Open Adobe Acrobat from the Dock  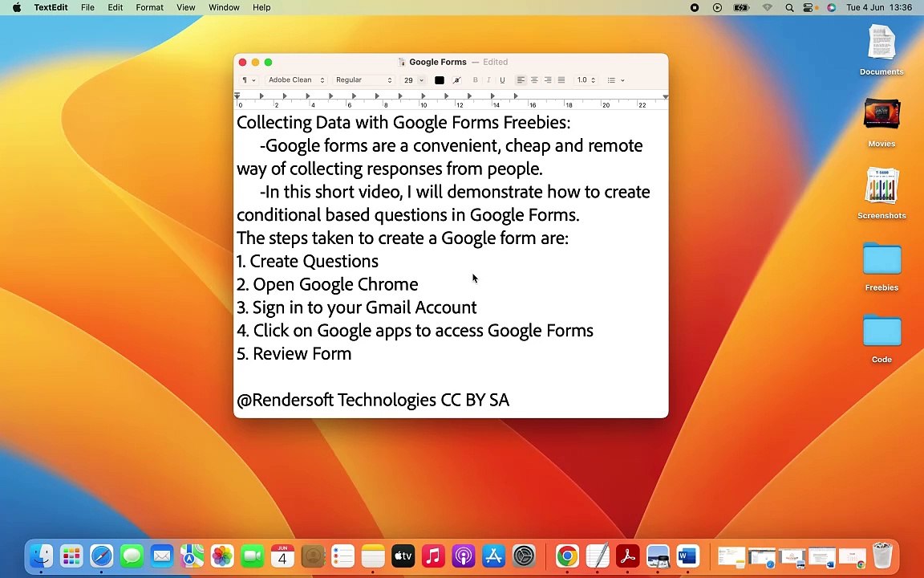tap(627, 556)
